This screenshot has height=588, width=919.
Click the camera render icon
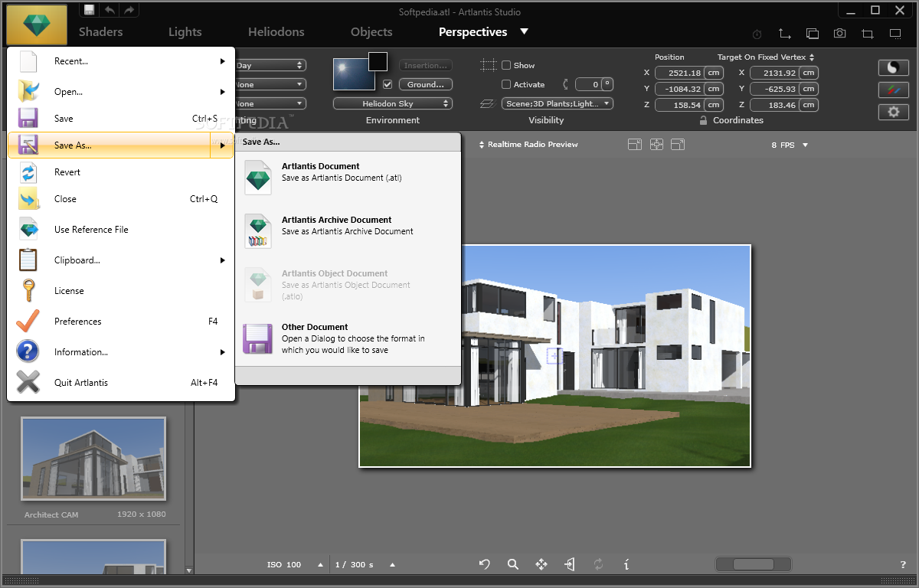coord(840,34)
